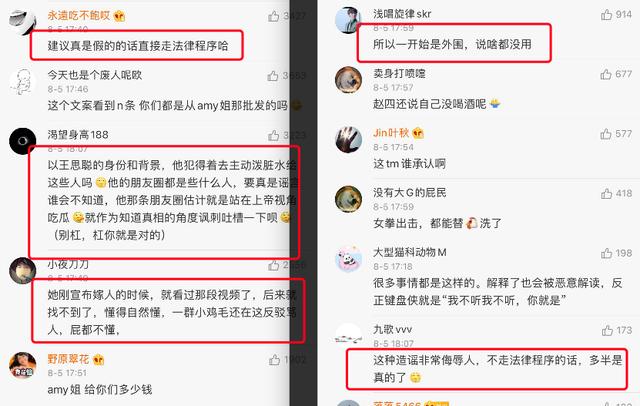Screen dimensions: 640x406
Task: Like the comment by 没有大G的屁民
Action: click(x=606, y=193)
